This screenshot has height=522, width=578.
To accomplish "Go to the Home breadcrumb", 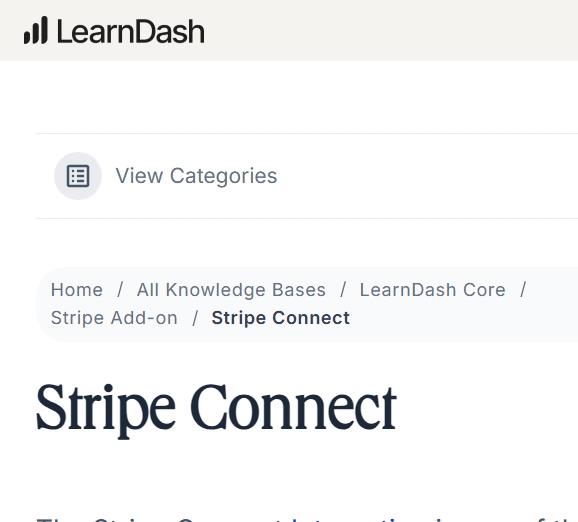I will point(77,290).
